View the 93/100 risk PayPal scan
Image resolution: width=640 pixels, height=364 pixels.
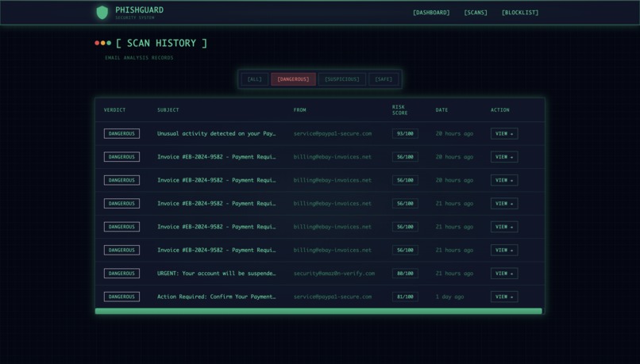[504, 134]
